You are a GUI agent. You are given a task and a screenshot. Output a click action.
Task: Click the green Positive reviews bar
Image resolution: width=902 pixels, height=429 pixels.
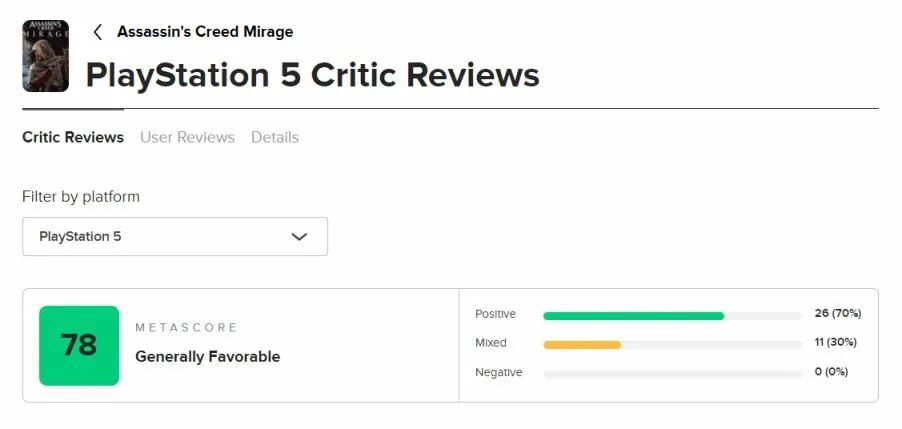tap(633, 315)
